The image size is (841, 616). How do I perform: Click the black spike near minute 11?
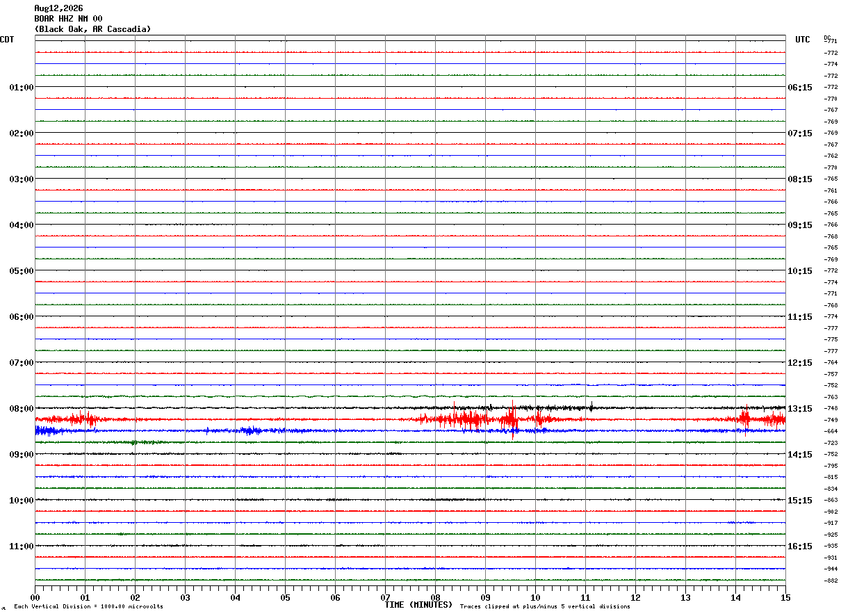pyautogui.click(x=591, y=407)
